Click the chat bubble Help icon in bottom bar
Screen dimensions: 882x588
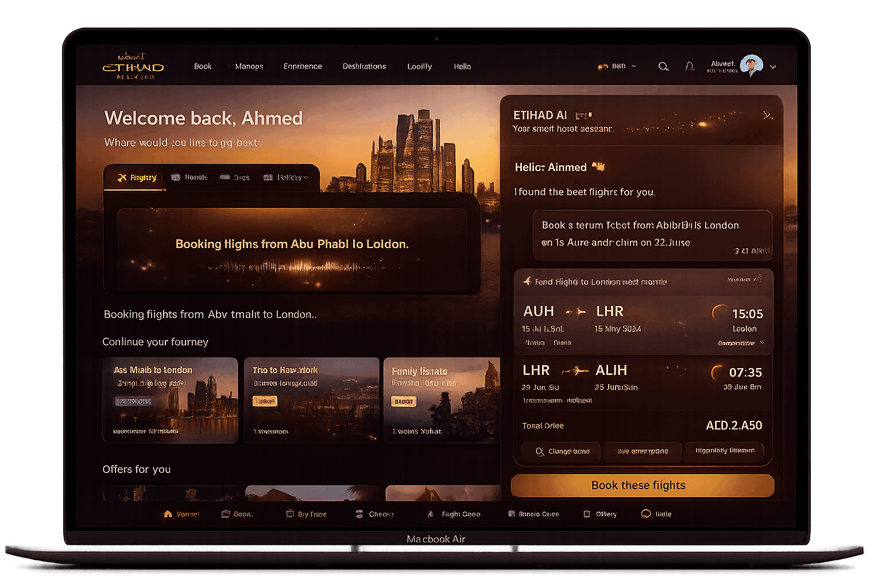coord(646,513)
